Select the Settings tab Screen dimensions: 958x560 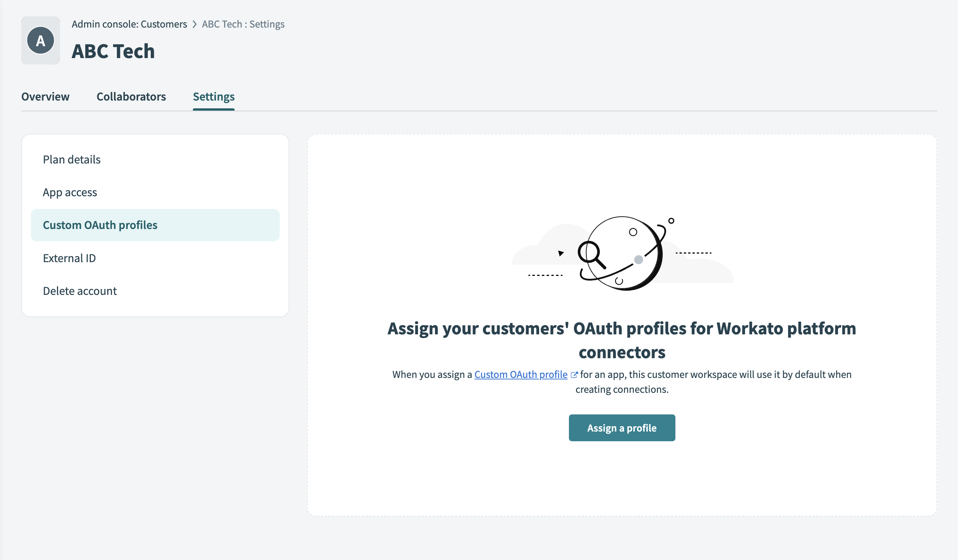[214, 96]
